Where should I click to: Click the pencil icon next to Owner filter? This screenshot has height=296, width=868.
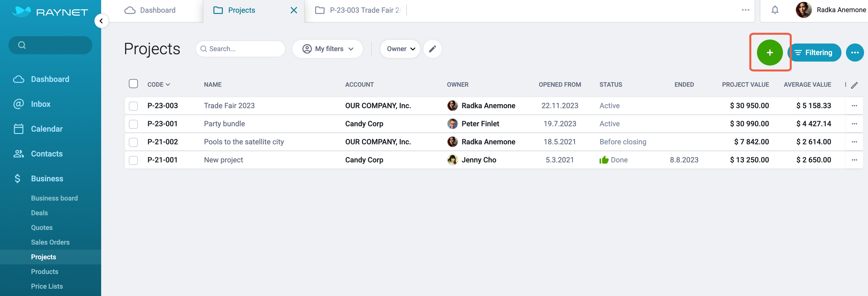[432, 49]
